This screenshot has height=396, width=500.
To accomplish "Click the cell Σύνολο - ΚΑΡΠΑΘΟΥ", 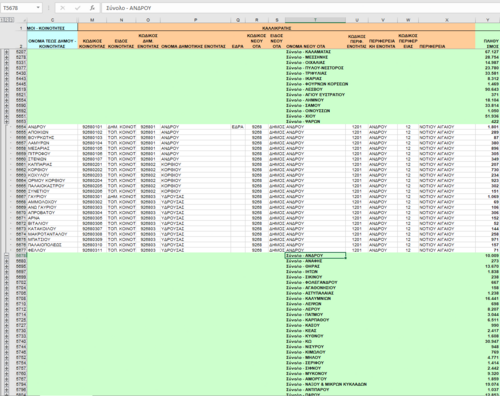I will [x=315, y=320].
